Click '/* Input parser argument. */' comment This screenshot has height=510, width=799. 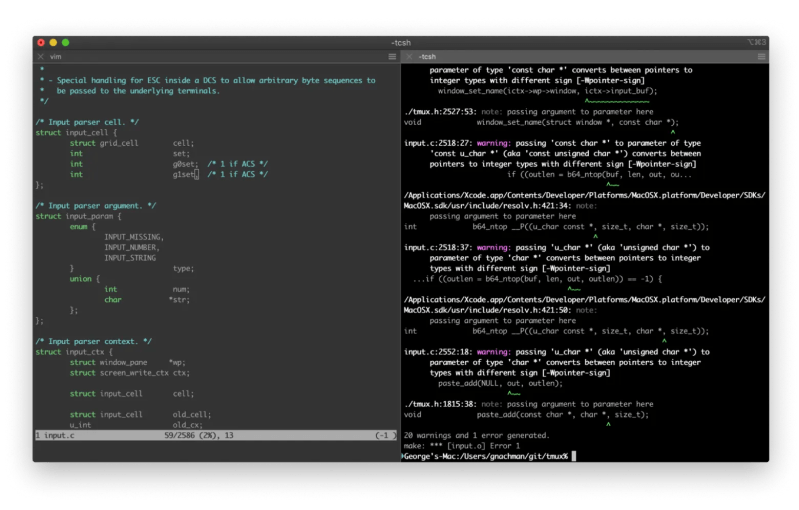click(x=96, y=205)
